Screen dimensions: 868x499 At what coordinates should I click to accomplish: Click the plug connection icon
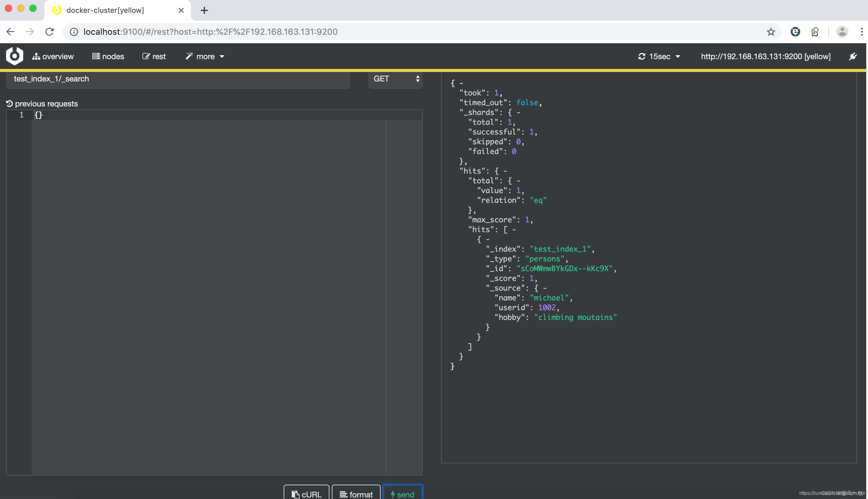click(853, 56)
